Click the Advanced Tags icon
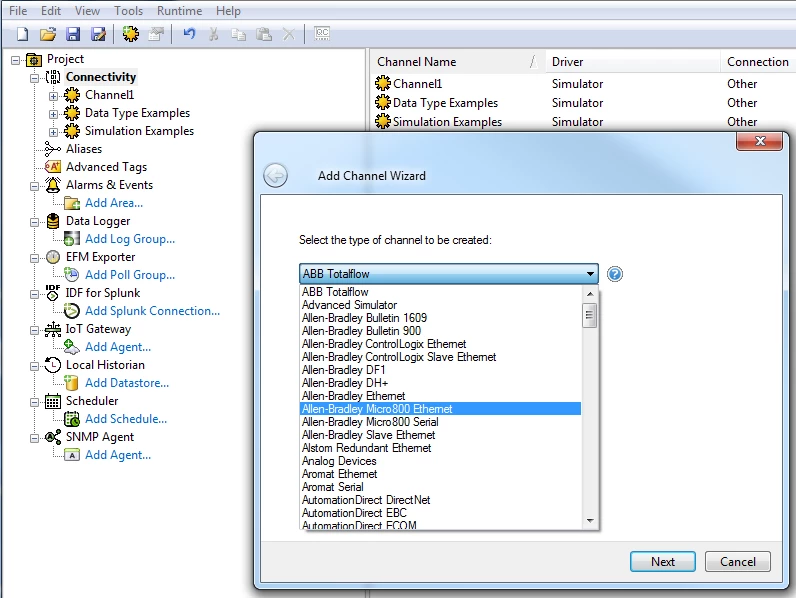The image size is (796, 598). pos(53,167)
